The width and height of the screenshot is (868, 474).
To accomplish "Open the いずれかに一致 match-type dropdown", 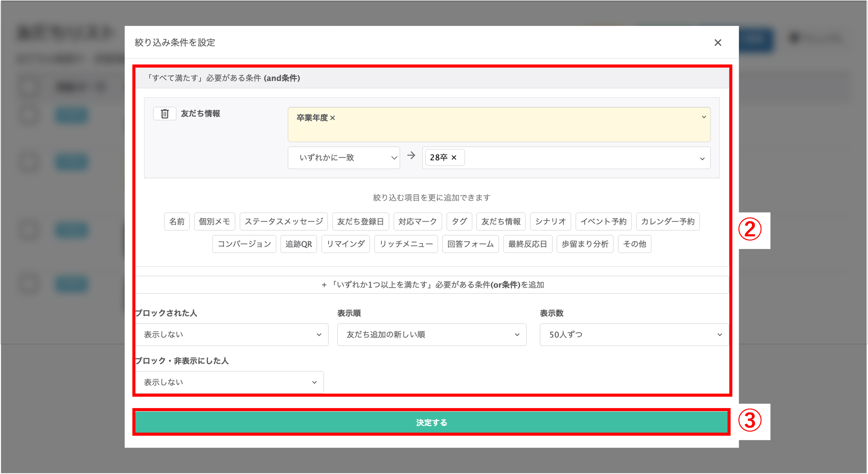I will click(343, 158).
